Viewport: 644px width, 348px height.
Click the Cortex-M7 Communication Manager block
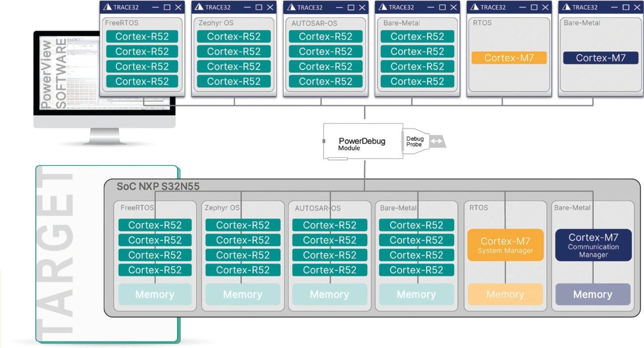pyautogui.click(x=593, y=245)
